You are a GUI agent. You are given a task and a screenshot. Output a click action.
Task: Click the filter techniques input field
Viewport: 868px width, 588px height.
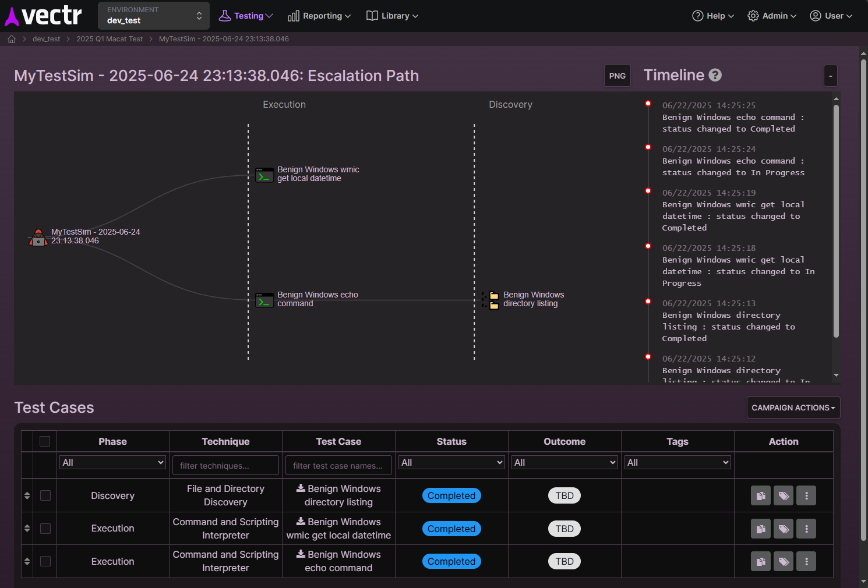tap(225, 465)
